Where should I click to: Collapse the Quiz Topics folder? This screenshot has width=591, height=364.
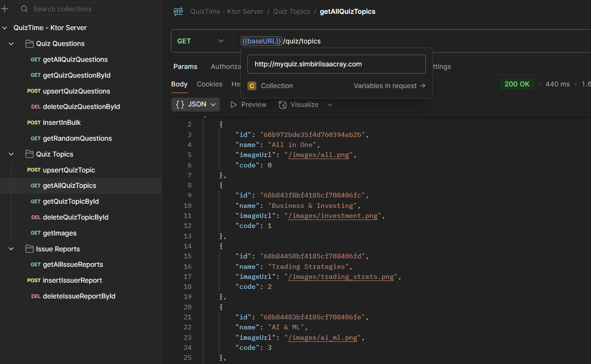[11, 154]
